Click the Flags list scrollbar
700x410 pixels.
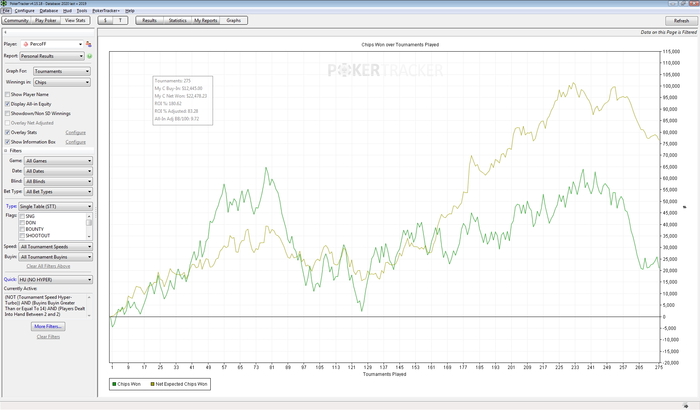pos(89,225)
